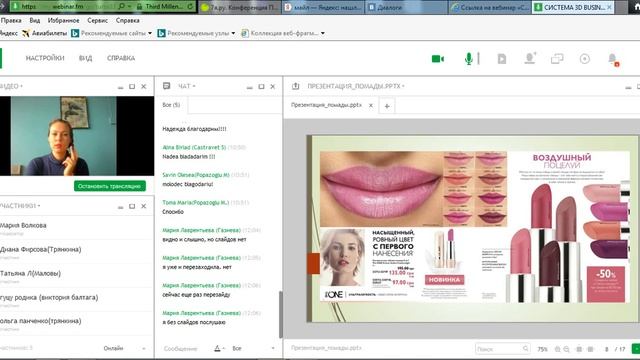Mute the green microphone icon
Viewport: 640px width, 360px height.
pos(469,59)
